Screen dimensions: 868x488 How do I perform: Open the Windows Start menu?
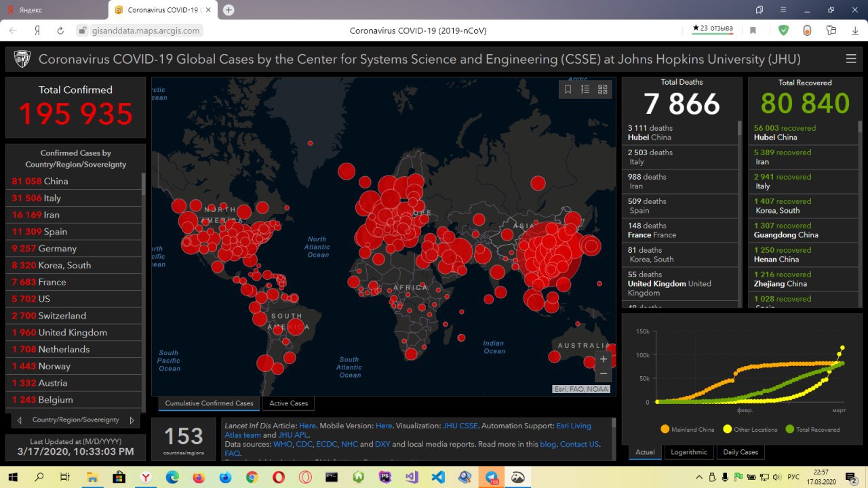coord(13,477)
